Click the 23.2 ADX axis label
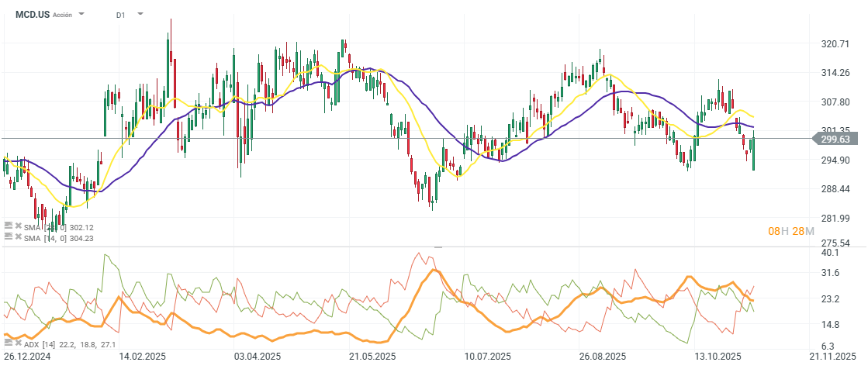The height and width of the screenshot is (369, 868). click(x=830, y=298)
